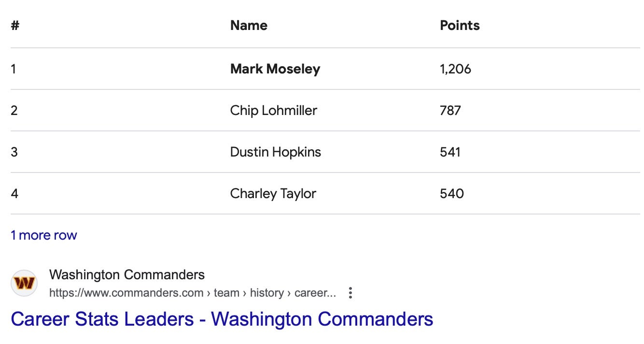Click the Washington Commanders site name
The height and width of the screenshot is (344, 644).
pyautogui.click(x=127, y=275)
